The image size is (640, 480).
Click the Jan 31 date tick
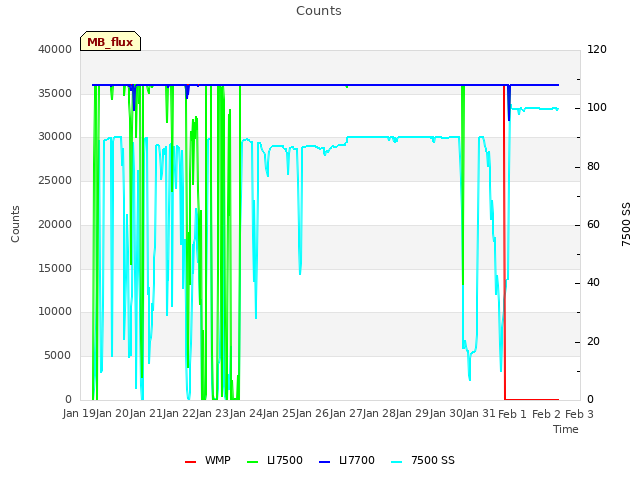pyautogui.click(x=480, y=413)
